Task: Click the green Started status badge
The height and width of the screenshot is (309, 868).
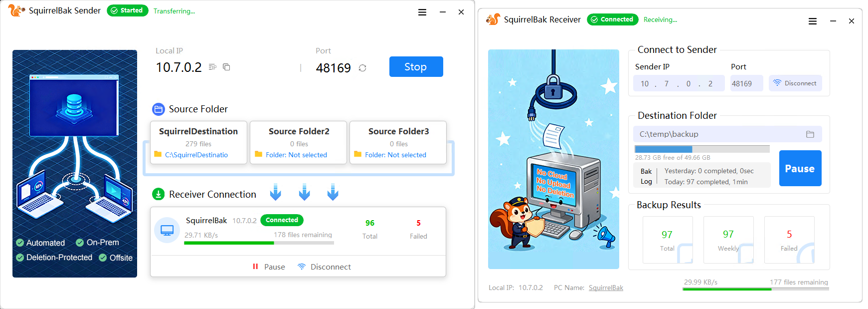Action: (x=128, y=10)
